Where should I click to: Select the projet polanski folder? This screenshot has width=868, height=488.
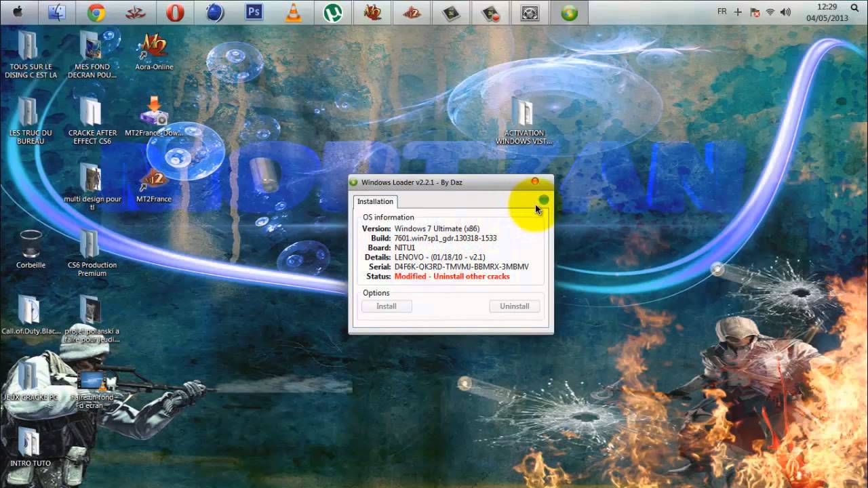[x=92, y=319]
